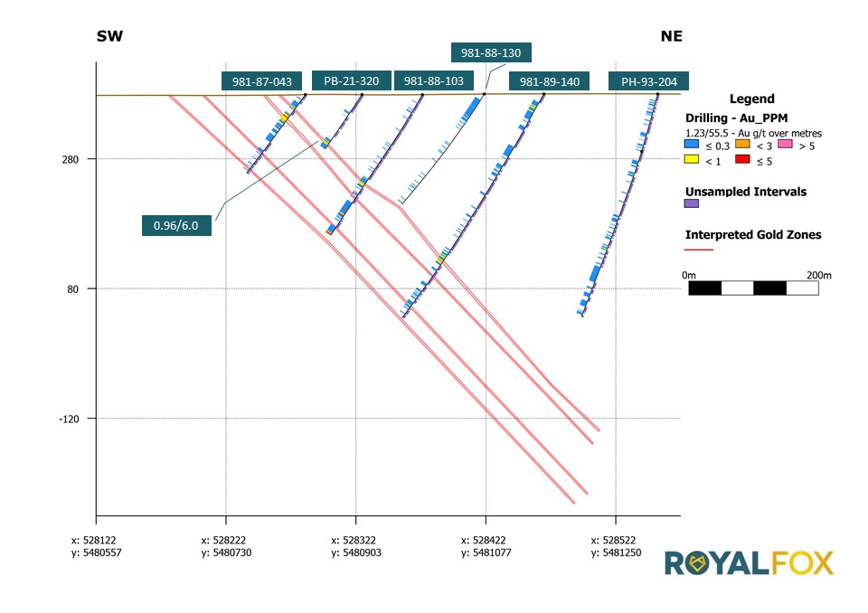Click the fox head icon in the logo
Image resolution: width=868 pixels, height=613 pixels.
pos(697,563)
